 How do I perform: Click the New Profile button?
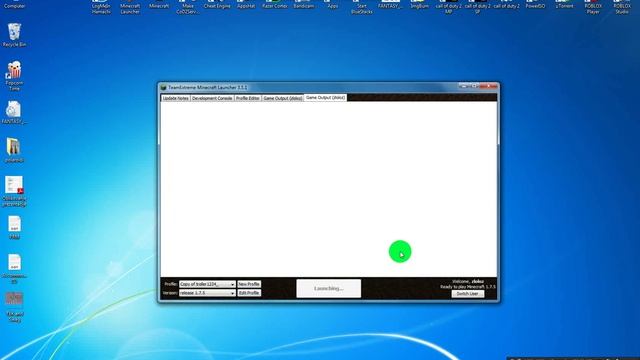click(x=249, y=284)
